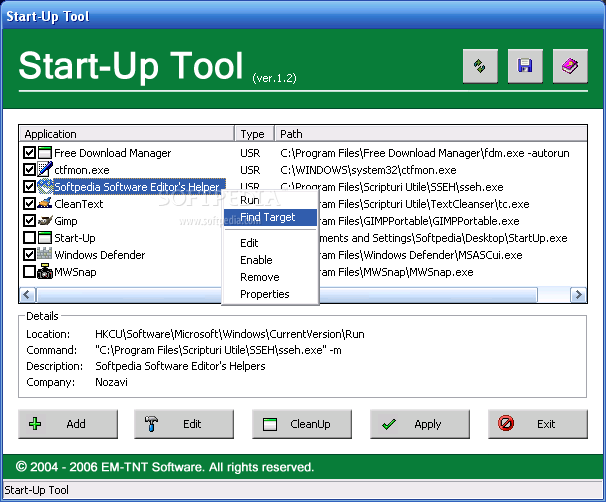The image size is (606, 502).
Task: Click the C:\WINDOWS\system32\ctfmon.exe path
Action: tap(368, 170)
